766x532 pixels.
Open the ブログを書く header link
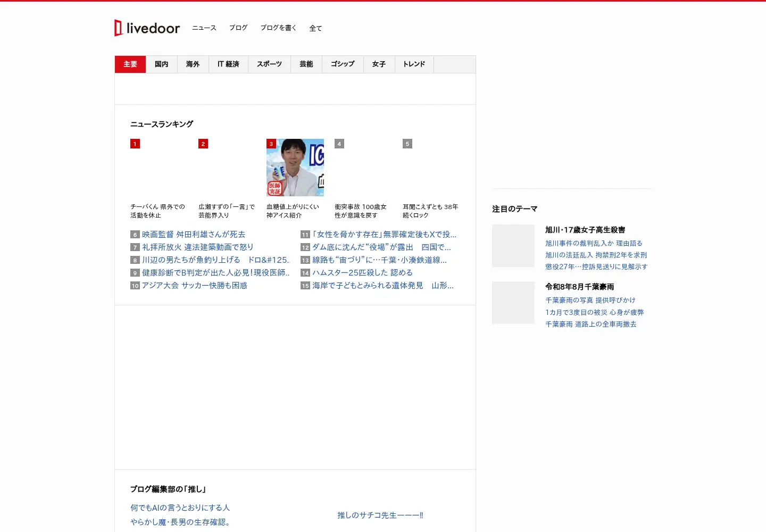click(278, 28)
